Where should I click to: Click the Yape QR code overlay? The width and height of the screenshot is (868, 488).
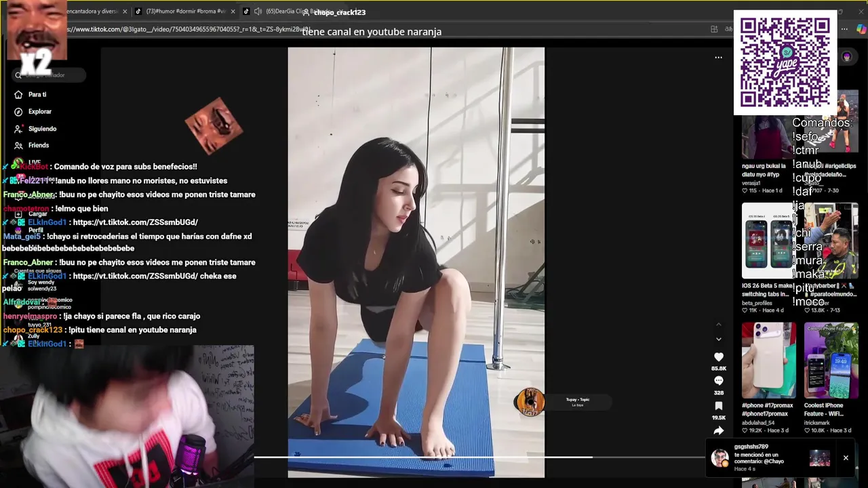[x=785, y=62]
